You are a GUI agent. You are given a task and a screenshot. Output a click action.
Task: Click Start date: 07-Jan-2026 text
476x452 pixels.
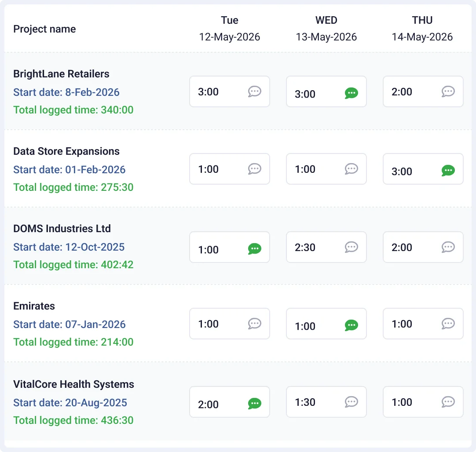70,324
